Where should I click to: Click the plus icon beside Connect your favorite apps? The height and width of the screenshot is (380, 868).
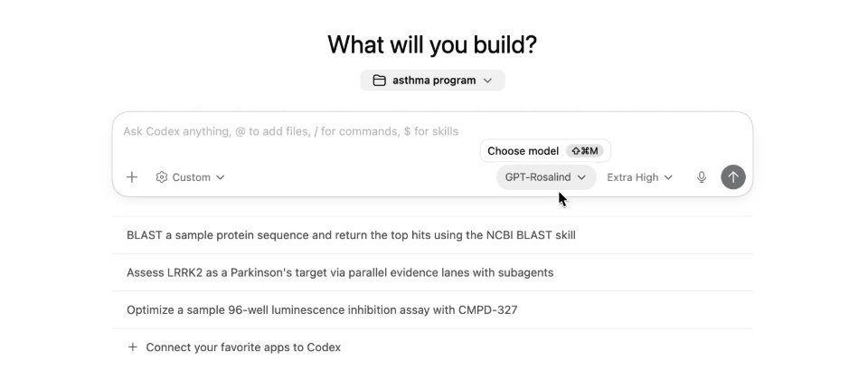coord(133,347)
